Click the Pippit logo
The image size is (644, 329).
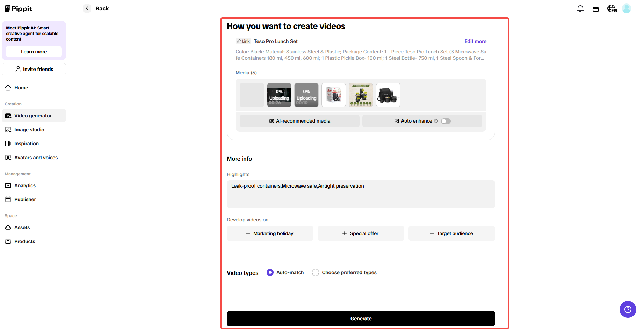[19, 8]
